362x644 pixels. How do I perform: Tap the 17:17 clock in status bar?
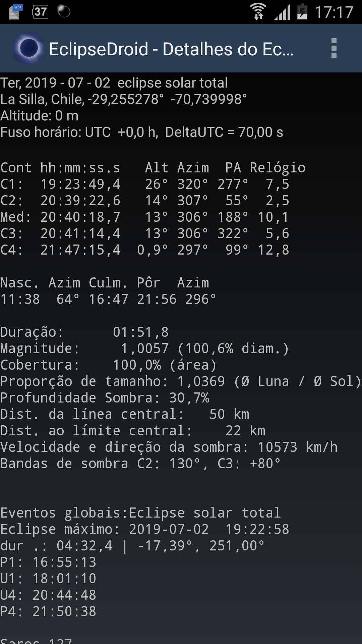coord(334,12)
